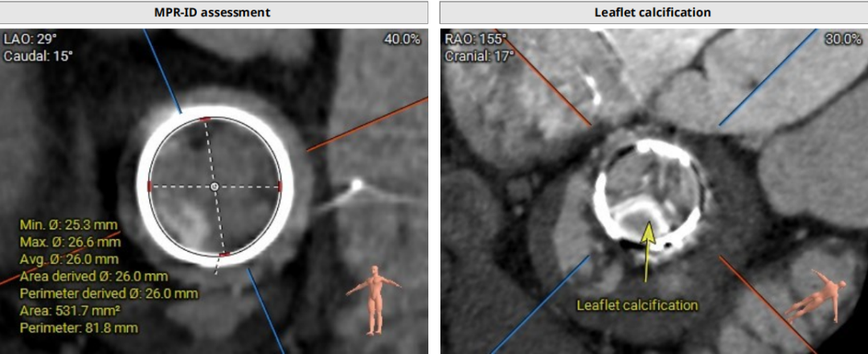Click the center crosshair of the measurement ellipse
Viewport: 868px width, 354px height.
click(x=215, y=187)
